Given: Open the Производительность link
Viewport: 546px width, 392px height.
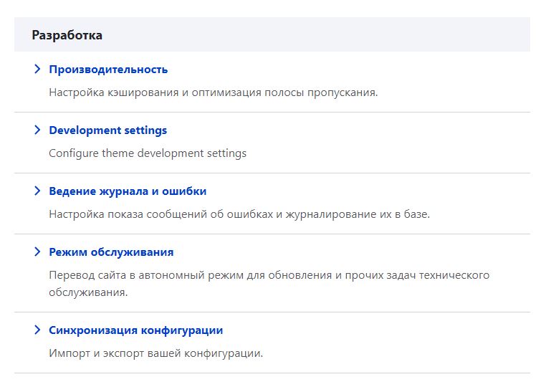Looking at the screenshot, I should coord(108,70).
